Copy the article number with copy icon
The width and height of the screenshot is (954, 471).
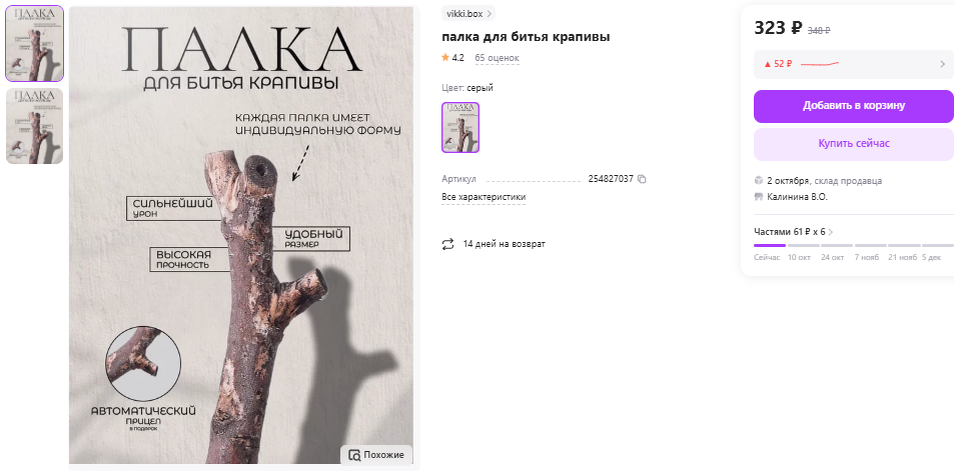click(642, 180)
